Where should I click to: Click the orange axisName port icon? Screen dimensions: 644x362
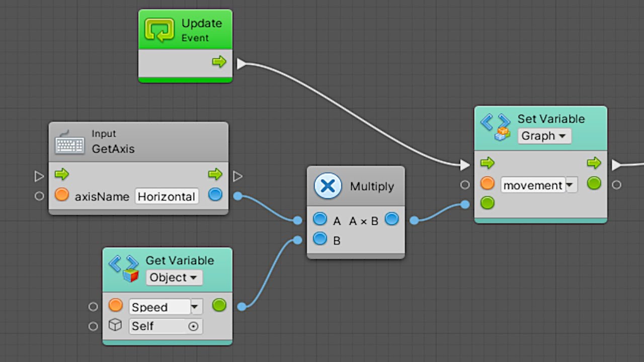click(61, 195)
